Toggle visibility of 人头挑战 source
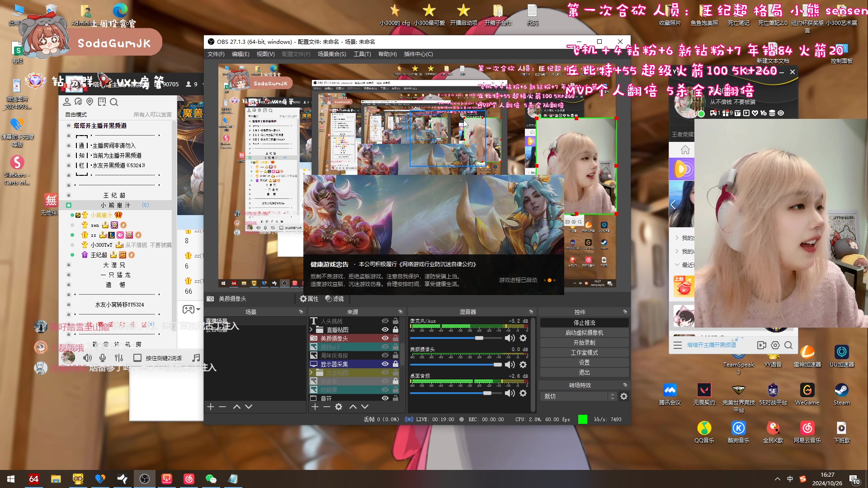This screenshot has height=488, width=868. coord(385,321)
